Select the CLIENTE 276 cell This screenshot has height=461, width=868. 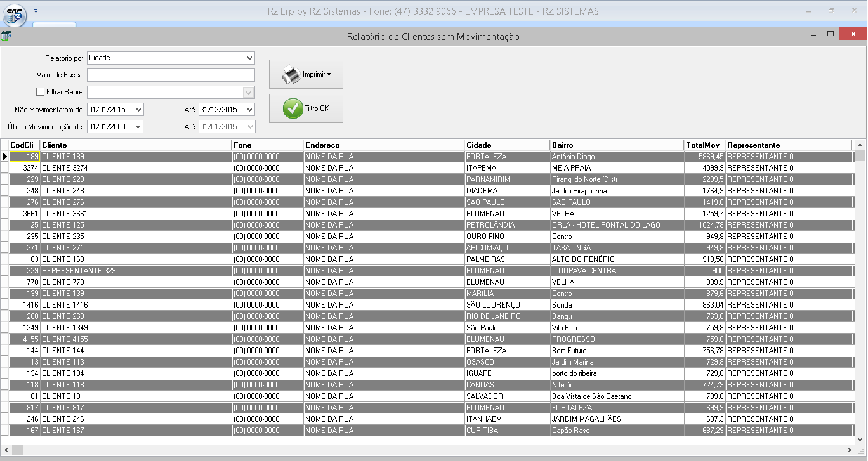point(136,202)
